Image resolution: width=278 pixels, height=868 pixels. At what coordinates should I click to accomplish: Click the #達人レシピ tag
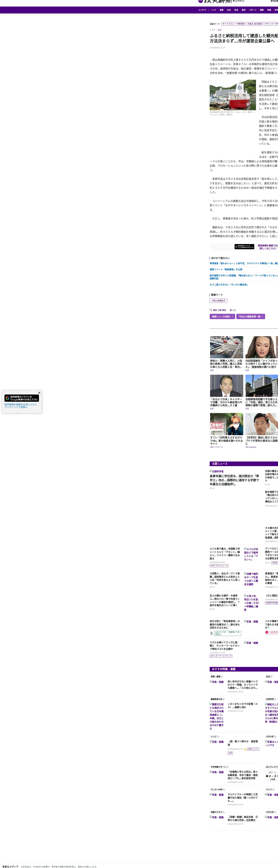click(253, 749)
